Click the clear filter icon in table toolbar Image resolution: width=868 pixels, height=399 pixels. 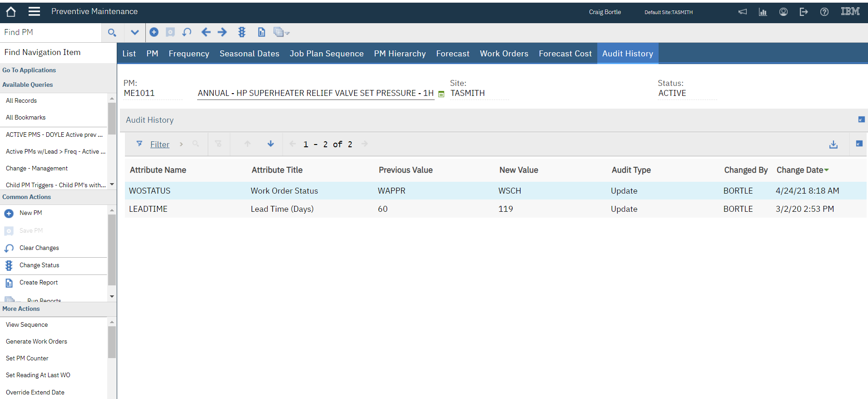point(218,144)
